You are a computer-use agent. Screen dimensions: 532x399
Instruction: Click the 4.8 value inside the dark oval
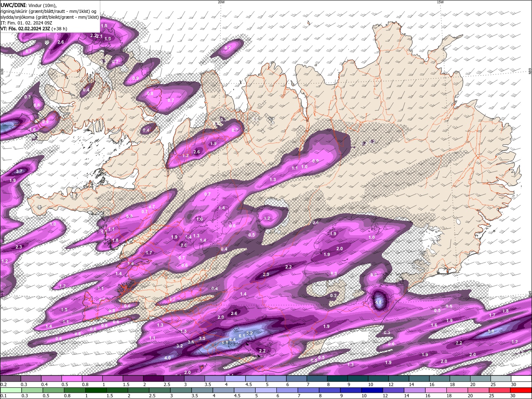[x=379, y=303]
